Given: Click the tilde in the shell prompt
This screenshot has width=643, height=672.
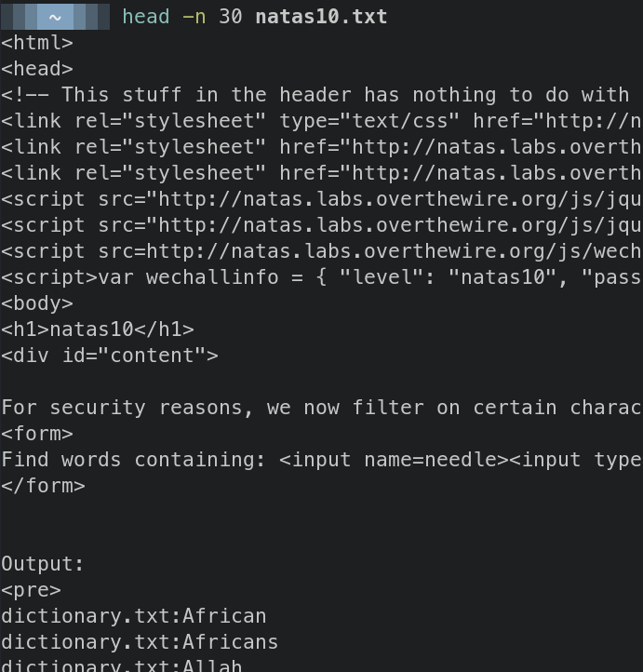Looking at the screenshot, I should click(x=55, y=17).
